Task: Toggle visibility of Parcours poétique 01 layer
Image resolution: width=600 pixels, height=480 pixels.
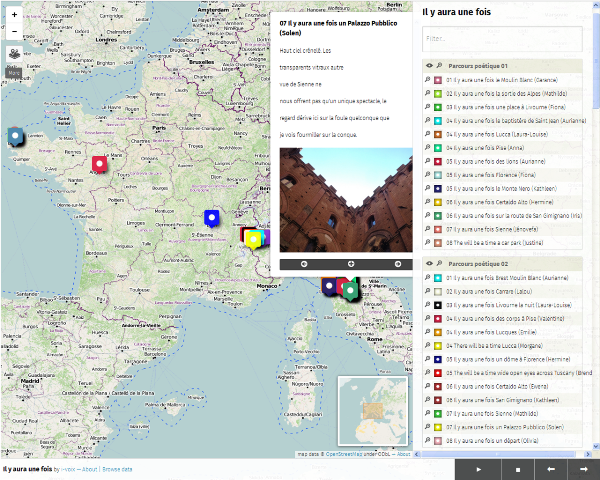Action: (429, 65)
